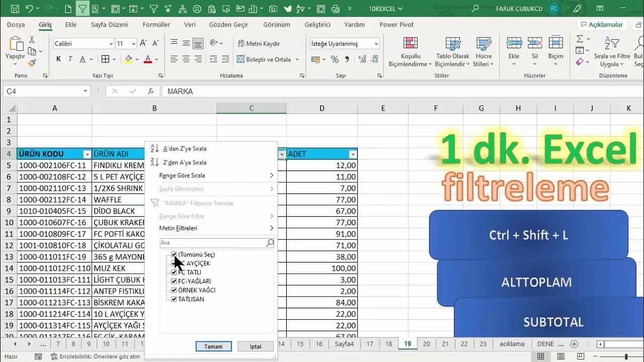
Task: Click the Comma Style icon
Action: (347, 59)
